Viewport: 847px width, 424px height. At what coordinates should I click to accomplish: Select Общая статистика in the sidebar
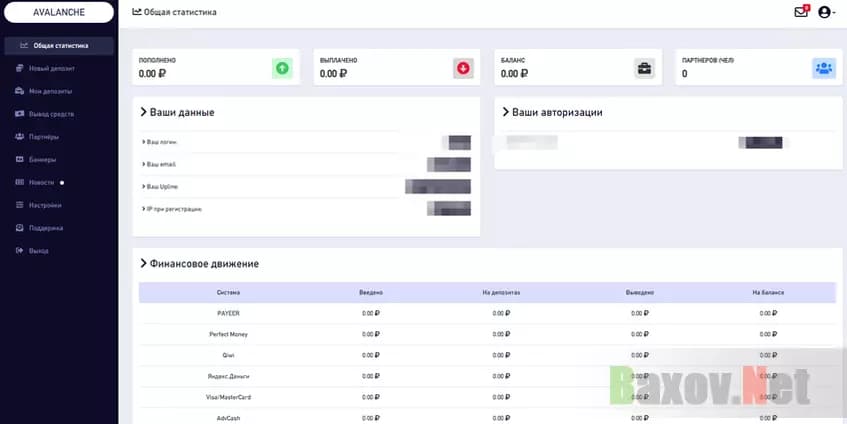point(60,45)
